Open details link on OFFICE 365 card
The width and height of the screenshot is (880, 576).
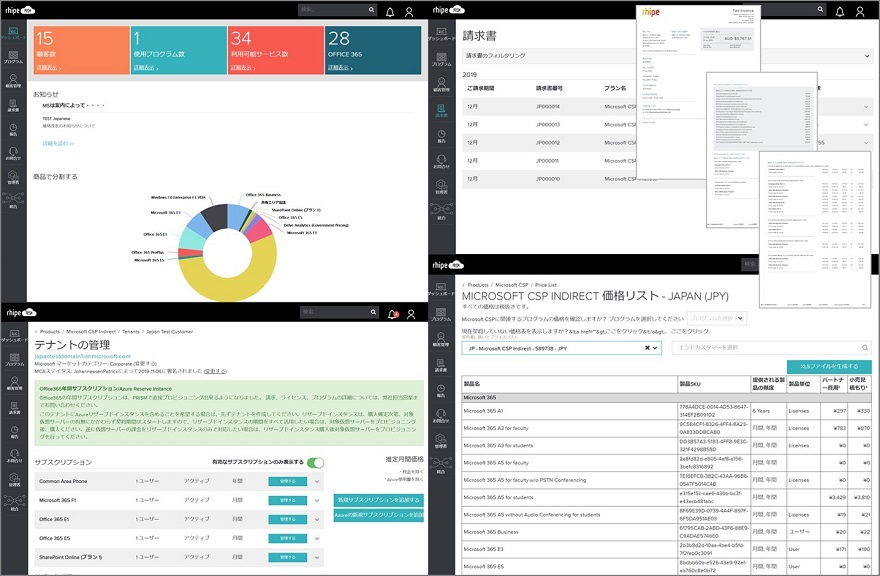coord(340,68)
